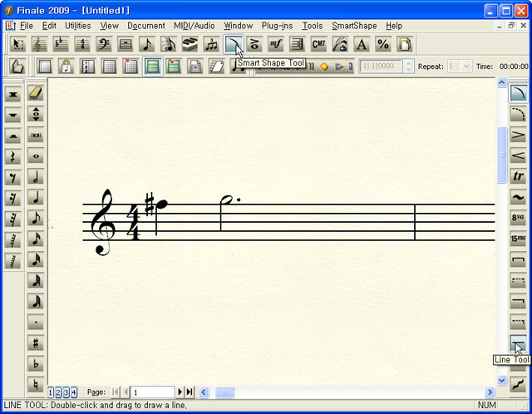Select the quarter note duration
The image size is (532, 414).
(36, 198)
